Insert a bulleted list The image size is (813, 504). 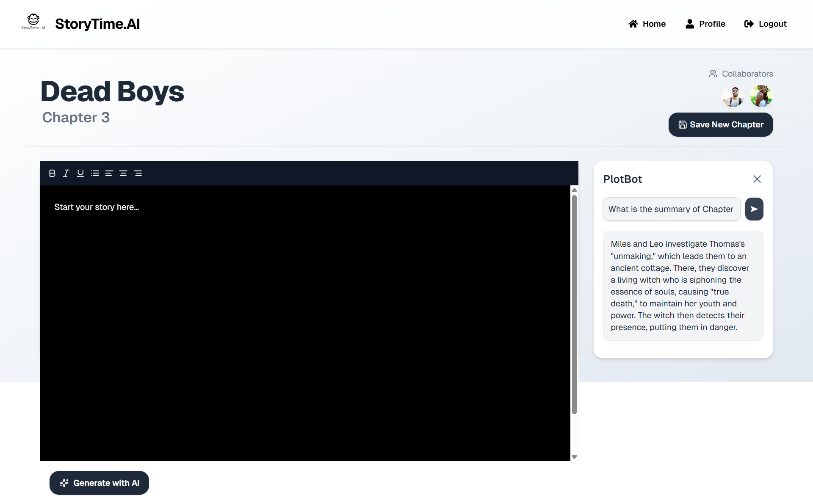[x=95, y=173]
